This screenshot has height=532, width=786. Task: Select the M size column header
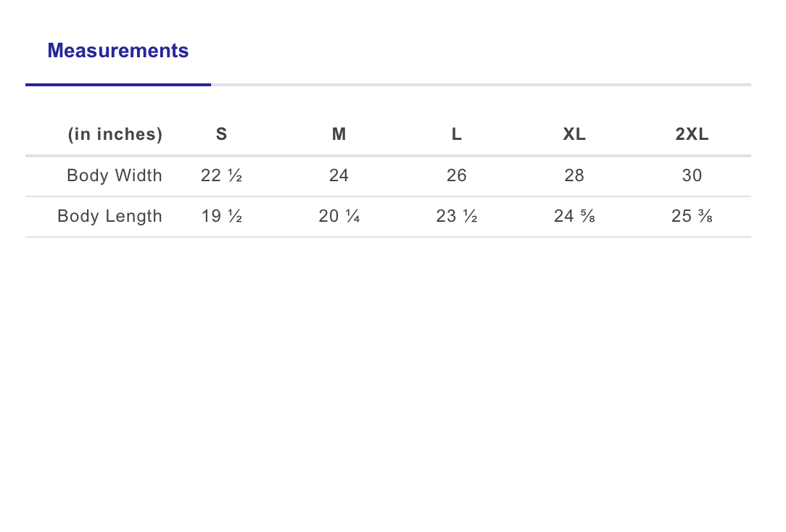click(x=339, y=134)
